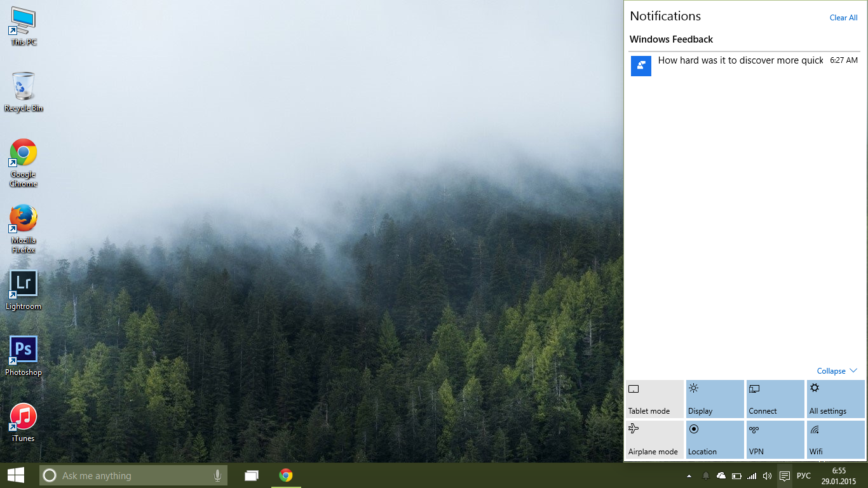Open OneDrive cloud tray icon

click(721, 476)
